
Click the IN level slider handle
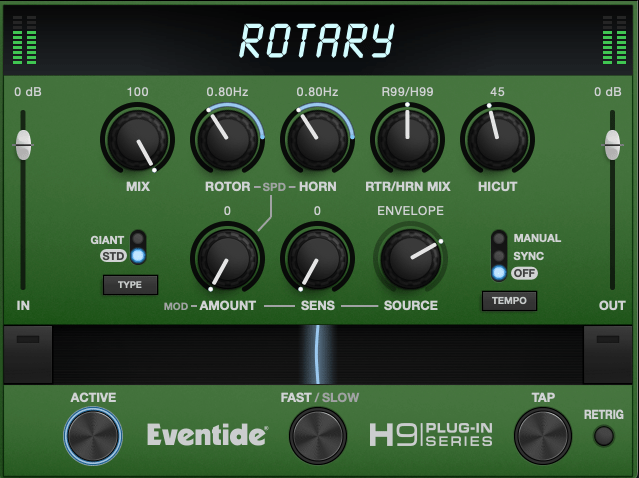pos(23,146)
